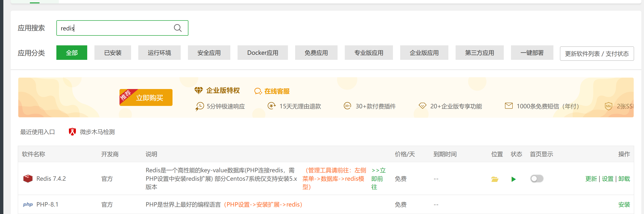Click the 15天无理由退款 refund icon

point(272,106)
